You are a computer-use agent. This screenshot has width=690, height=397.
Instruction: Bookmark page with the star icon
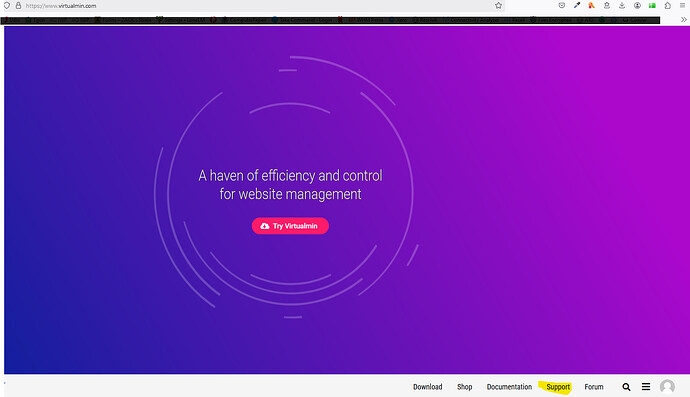click(498, 6)
